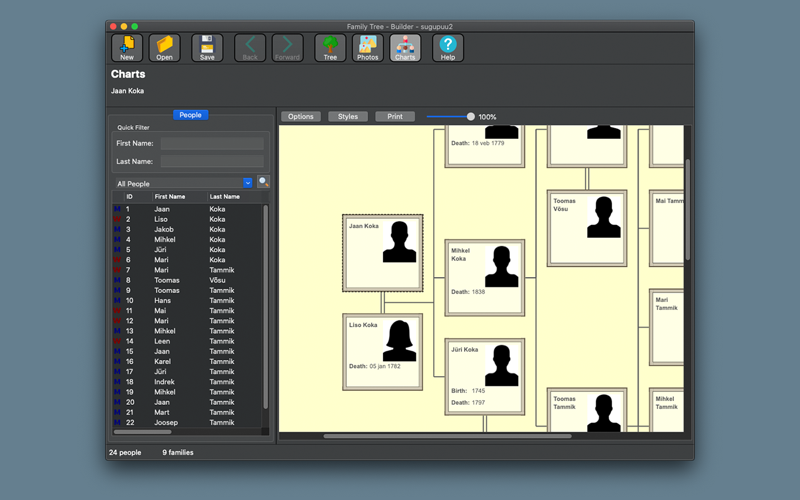The image size is (800, 500).
Task: Click the 9 families status text
Action: pos(178,453)
